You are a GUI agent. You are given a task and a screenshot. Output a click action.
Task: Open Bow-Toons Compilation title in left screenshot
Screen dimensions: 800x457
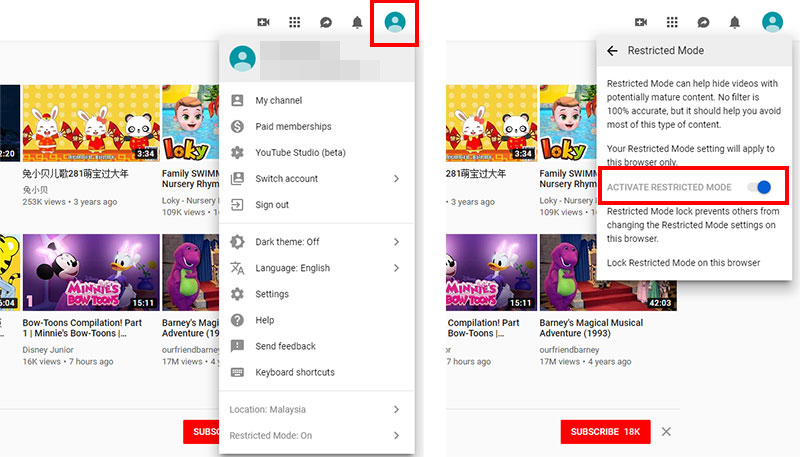(82, 328)
